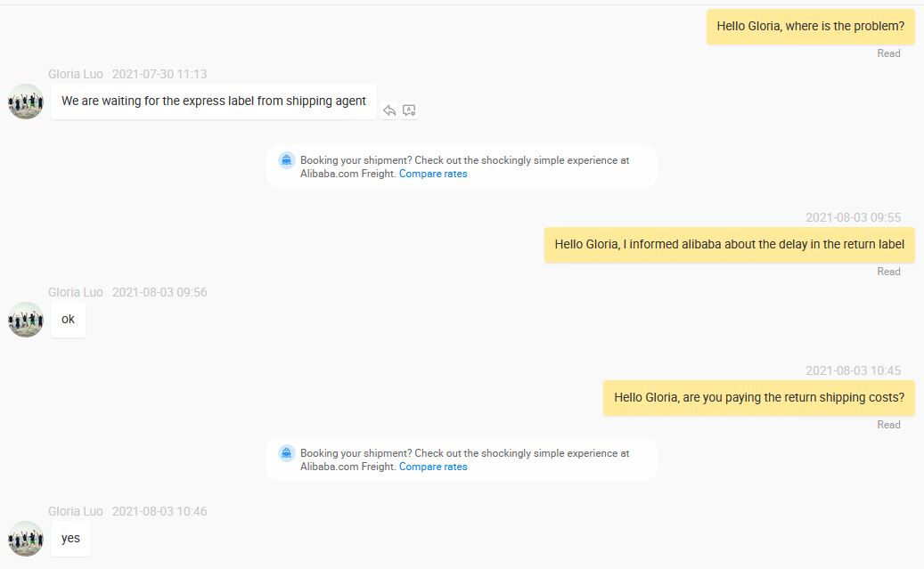Select the message asking about paying return shipping costs
Image resolution: width=924 pixels, height=569 pixels.
pyautogui.click(x=758, y=398)
